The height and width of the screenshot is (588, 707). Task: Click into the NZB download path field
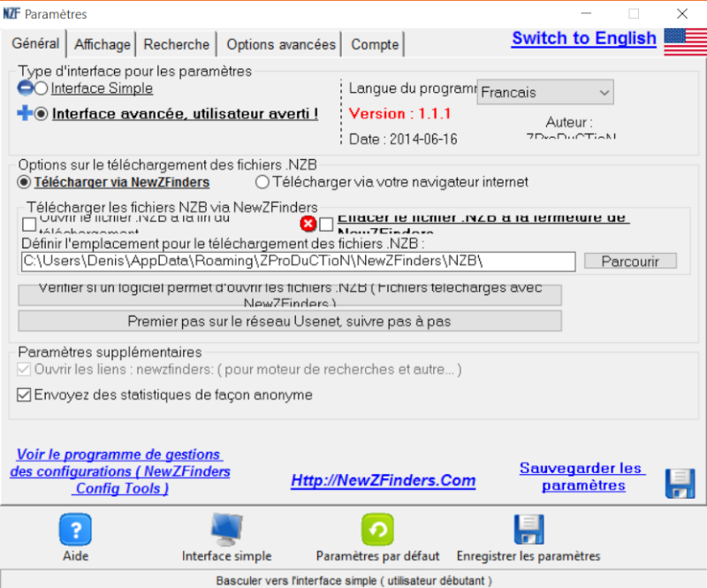tap(298, 261)
